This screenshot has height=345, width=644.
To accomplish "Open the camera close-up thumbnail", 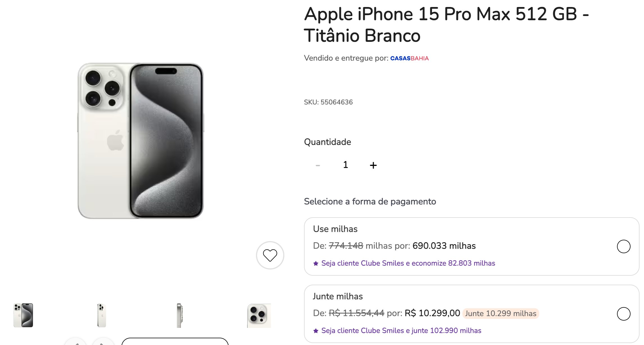I will point(259,315).
